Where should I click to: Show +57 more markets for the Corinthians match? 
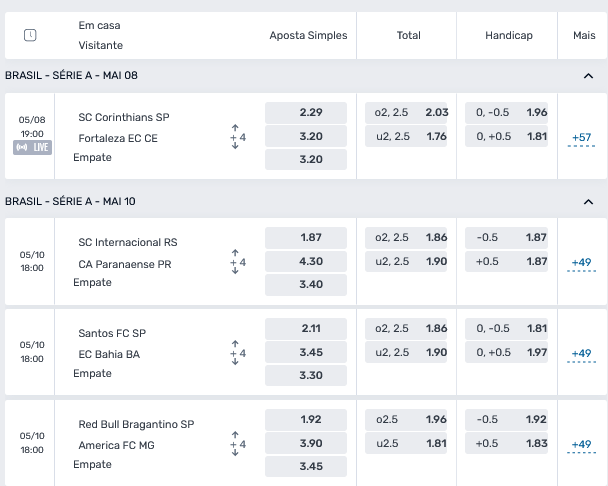(x=581, y=137)
